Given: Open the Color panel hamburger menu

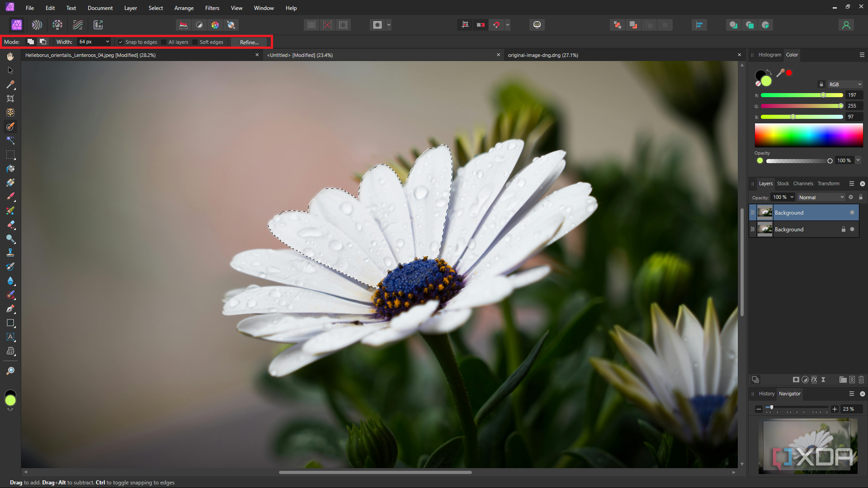Looking at the screenshot, I should point(862,55).
